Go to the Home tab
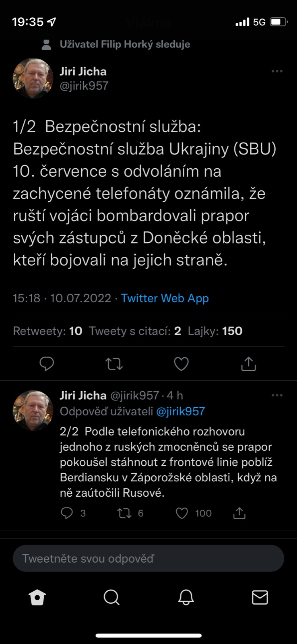297x644 pixels. tap(37, 598)
